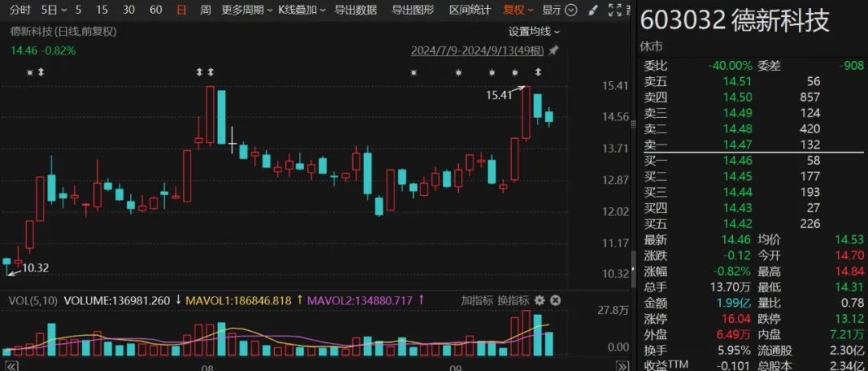Switch to 30-minute K-line period
868x371 pixels.
point(129,10)
